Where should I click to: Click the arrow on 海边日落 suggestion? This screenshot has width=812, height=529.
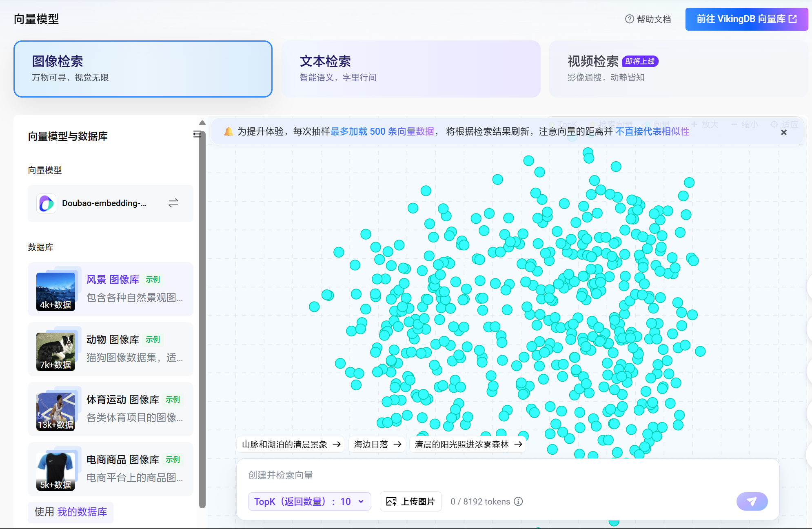tap(397, 444)
